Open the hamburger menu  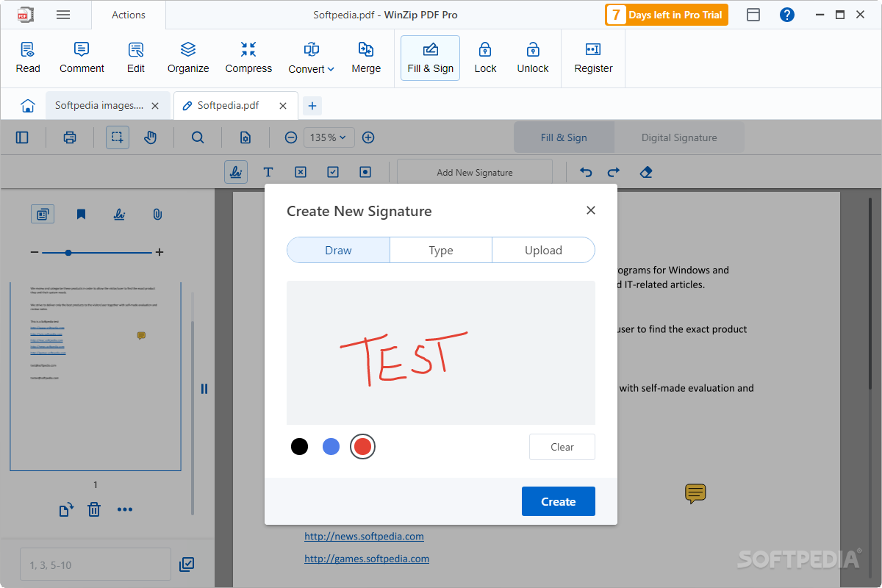63,15
